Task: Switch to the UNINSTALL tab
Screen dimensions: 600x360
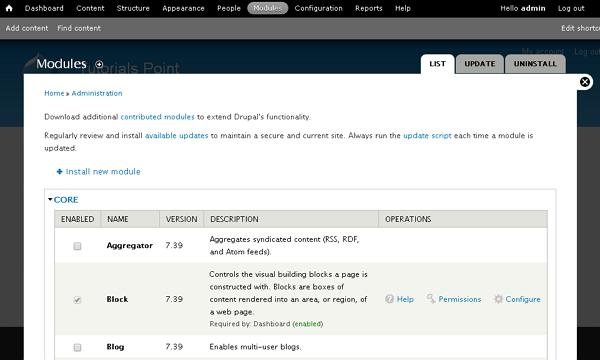Action: (x=535, y=64)
